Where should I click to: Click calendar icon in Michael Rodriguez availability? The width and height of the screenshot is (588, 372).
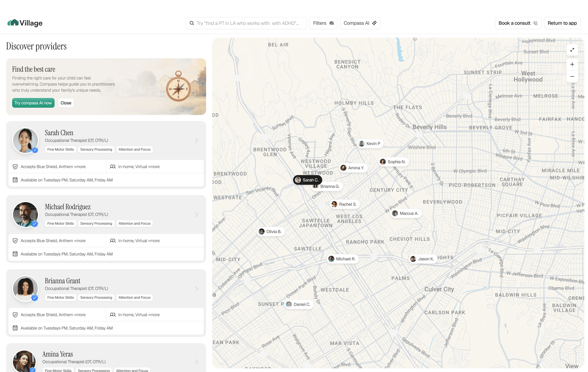pos(15,254)
